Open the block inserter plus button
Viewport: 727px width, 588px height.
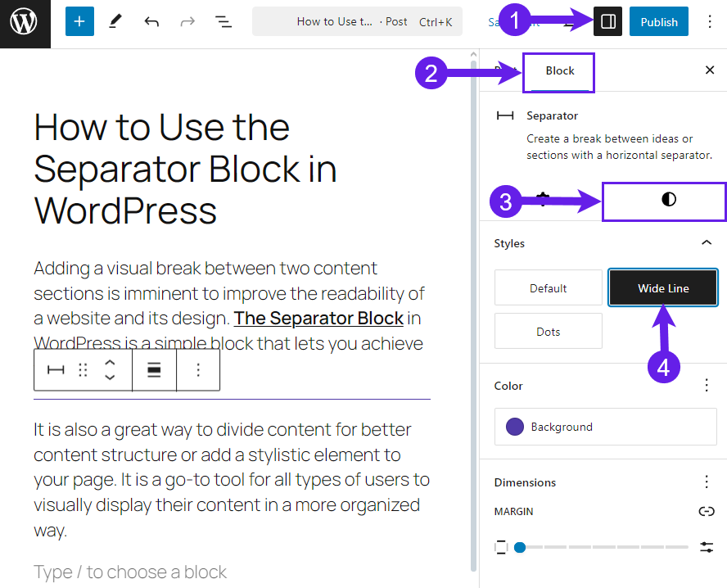pyautogui.click(x=79, y=21)
